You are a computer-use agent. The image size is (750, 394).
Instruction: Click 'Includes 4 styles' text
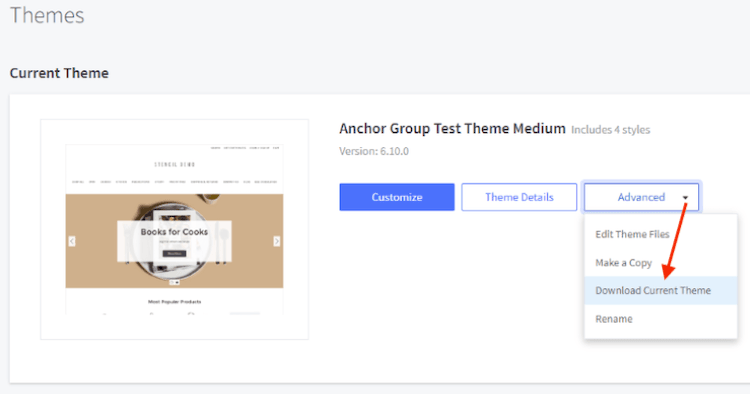[x=610, y=130]
